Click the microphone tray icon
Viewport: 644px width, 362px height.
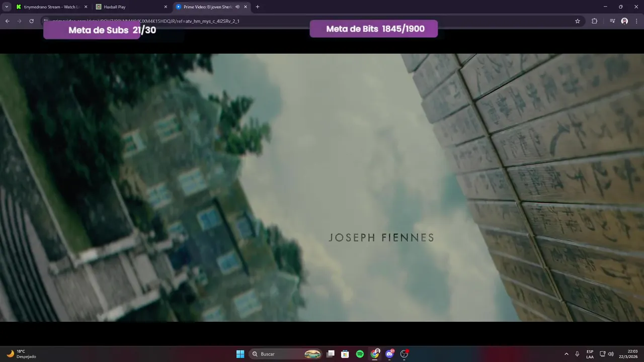coord(577,354)
